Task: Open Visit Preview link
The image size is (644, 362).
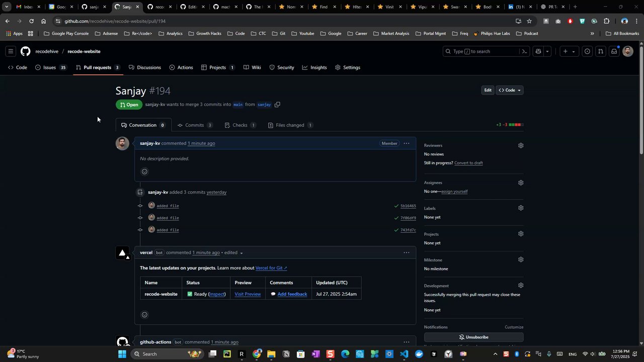Action: [x=248, y=294]
